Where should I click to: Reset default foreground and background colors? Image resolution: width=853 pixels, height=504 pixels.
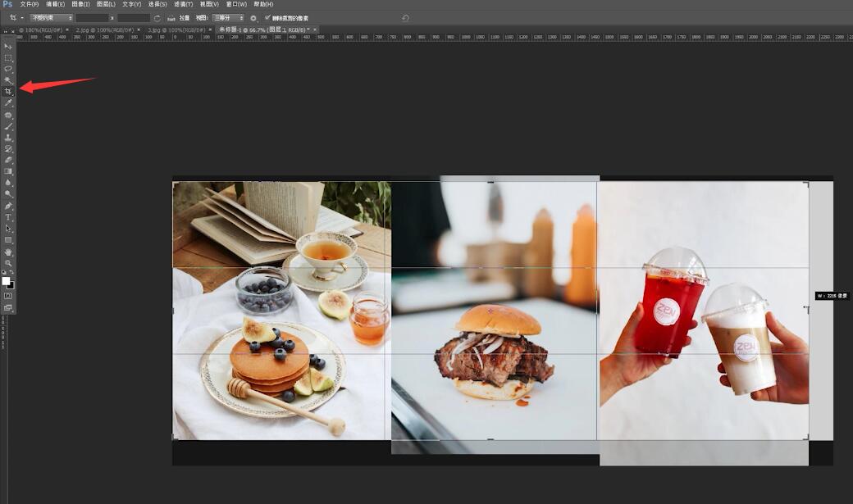tap(4, 272)
